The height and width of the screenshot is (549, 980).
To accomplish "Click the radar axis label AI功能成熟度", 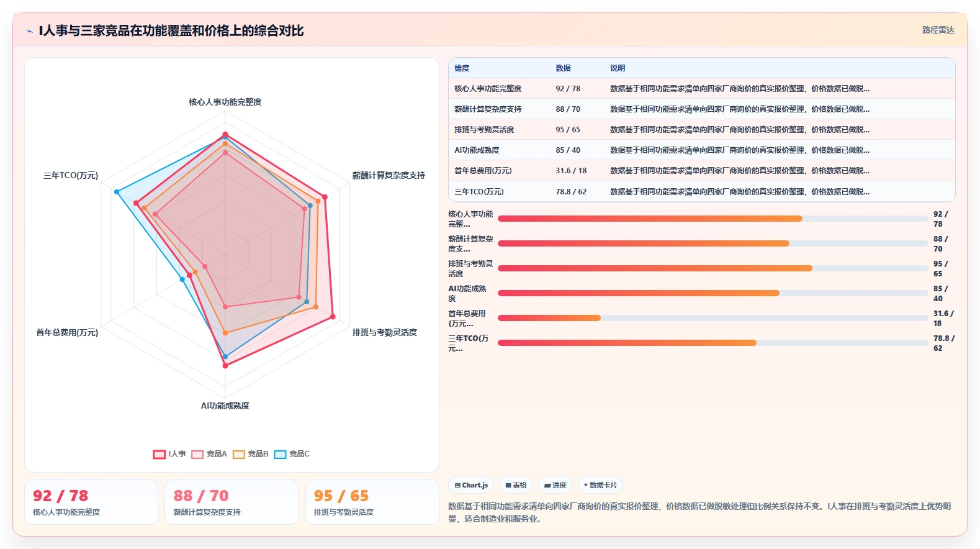I will 225,406.
